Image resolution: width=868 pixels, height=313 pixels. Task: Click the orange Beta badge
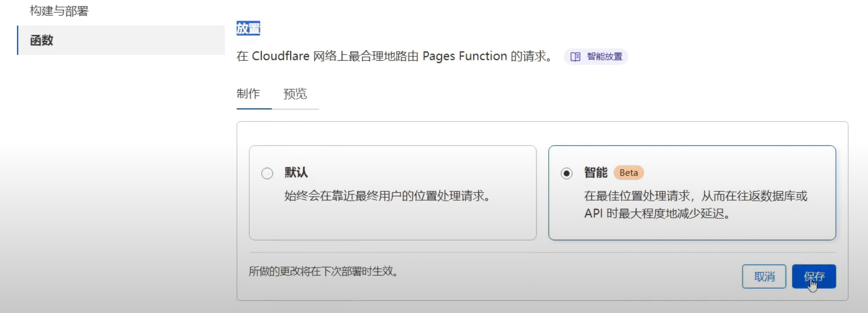[x=628, y=173]
